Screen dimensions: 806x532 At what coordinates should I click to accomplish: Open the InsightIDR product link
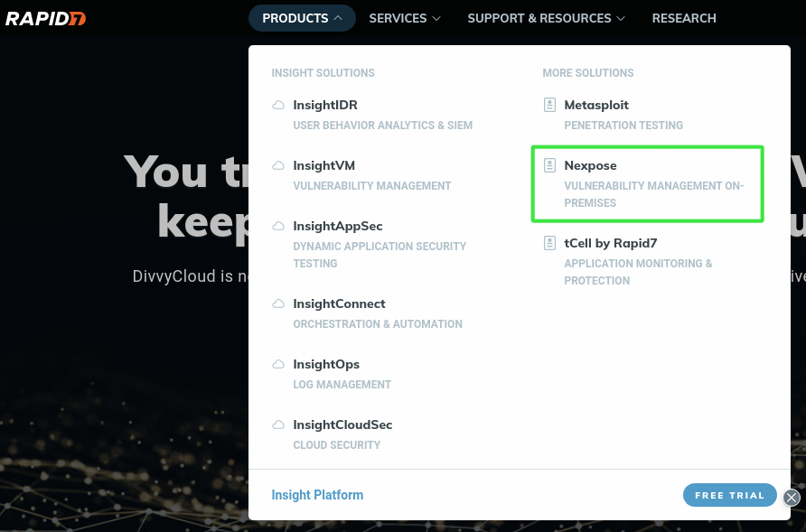click(325, 105)
